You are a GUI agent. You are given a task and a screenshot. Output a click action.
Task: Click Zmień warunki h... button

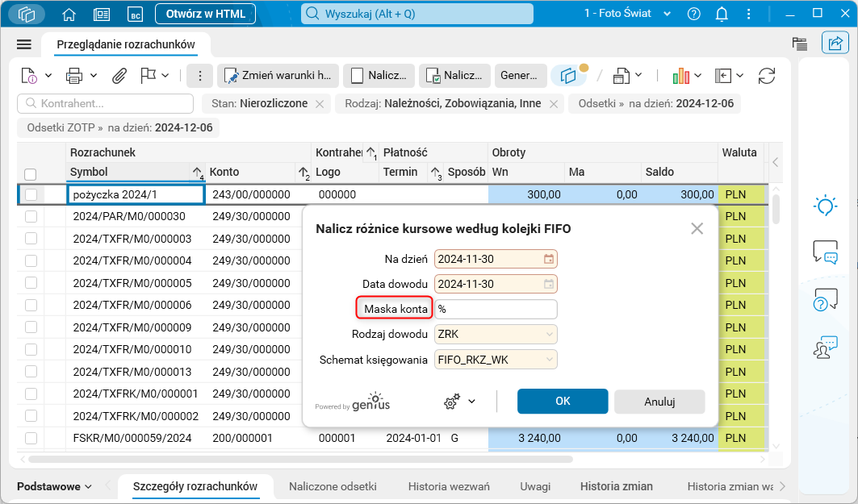(278, 76)
